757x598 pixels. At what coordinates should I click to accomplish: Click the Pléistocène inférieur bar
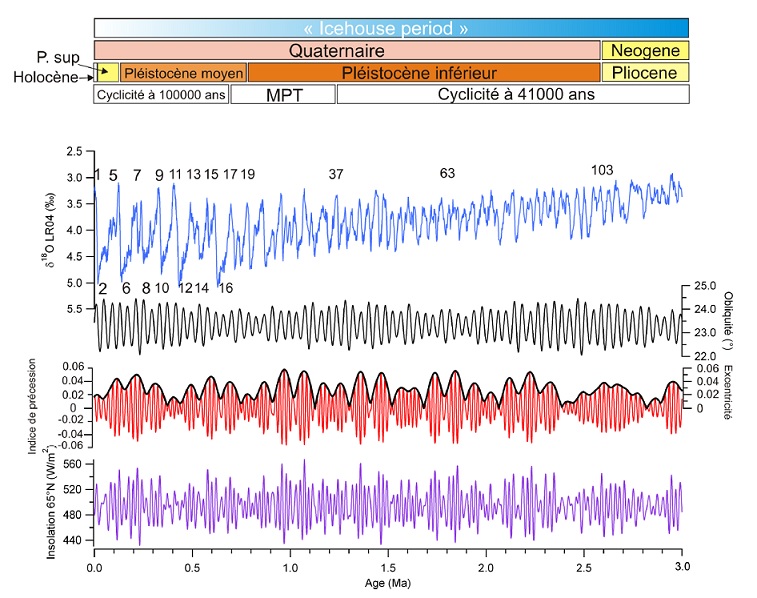pyautogui.click(x=424, y=73)
